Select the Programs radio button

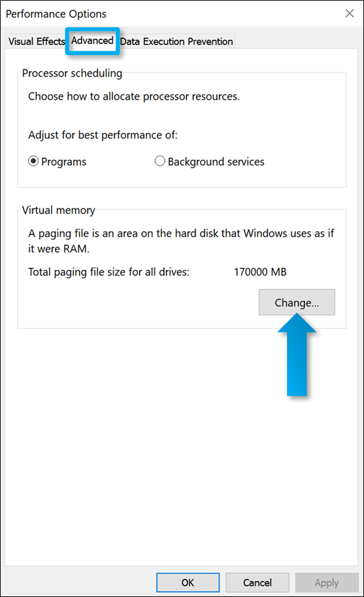click(x=34, y=161)
